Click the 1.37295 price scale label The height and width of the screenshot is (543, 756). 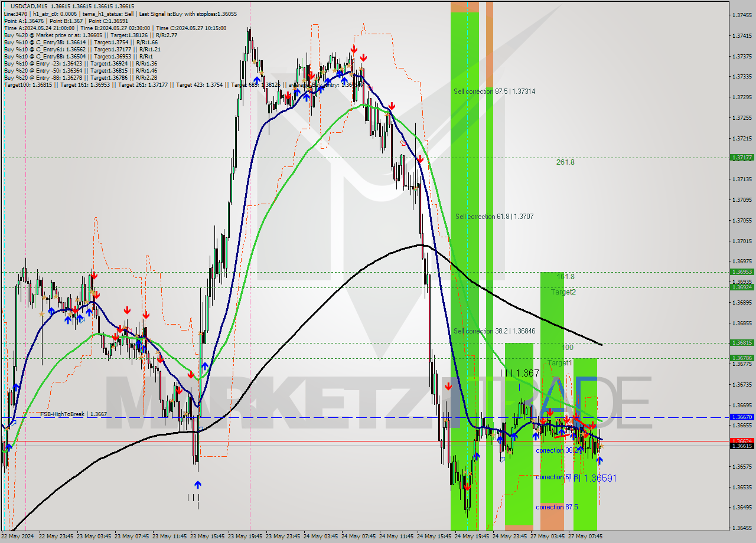click(x=742, y=97)
